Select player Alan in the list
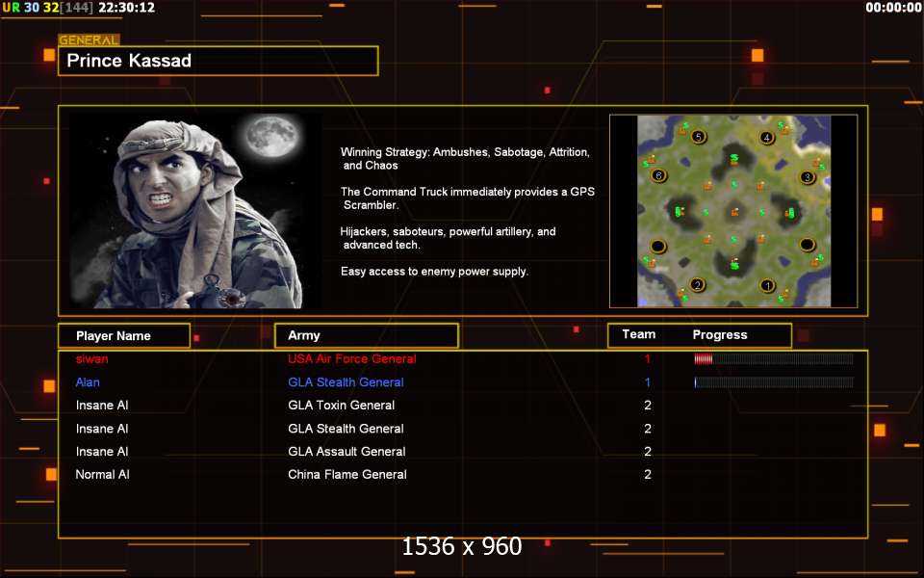The height and width of the screenshot is (578, 924). coord(88,382)
